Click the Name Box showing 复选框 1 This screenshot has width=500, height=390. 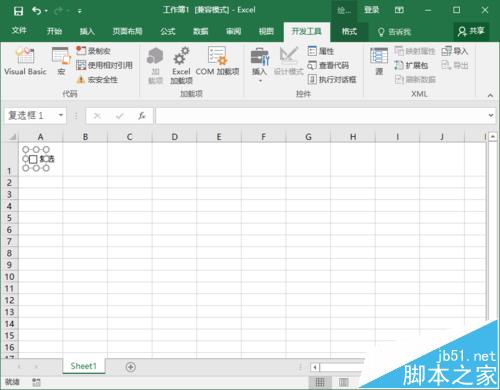(30, 115)
